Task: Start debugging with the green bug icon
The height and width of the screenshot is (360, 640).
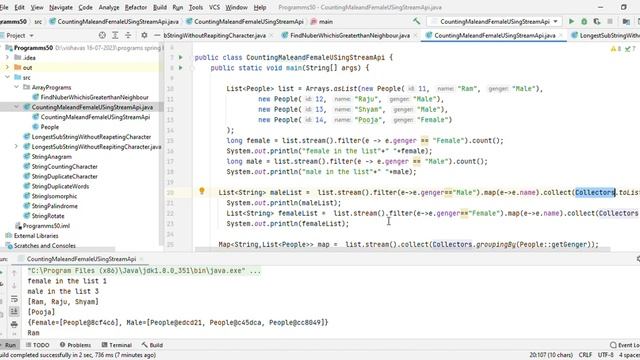Action: (x=584, y=21)
